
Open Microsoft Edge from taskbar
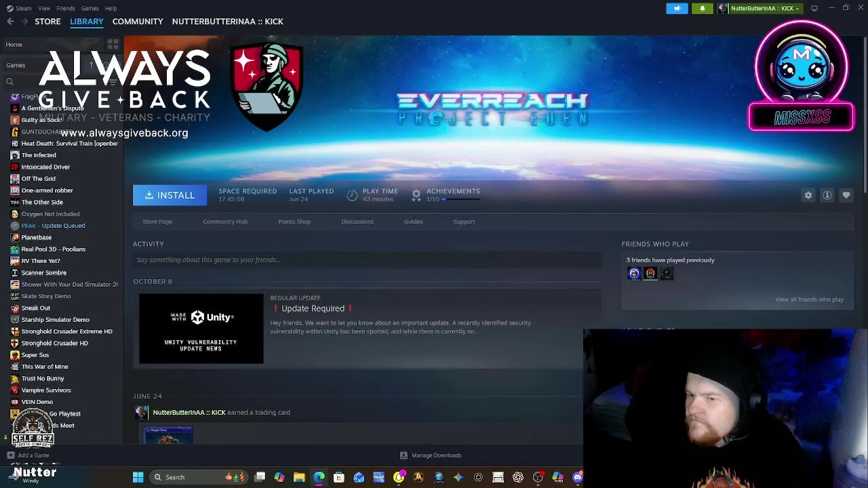[319, 477]
